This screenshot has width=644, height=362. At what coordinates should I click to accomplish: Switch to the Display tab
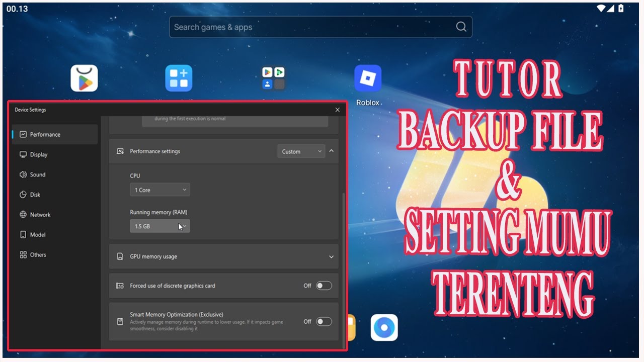point(55,154)
